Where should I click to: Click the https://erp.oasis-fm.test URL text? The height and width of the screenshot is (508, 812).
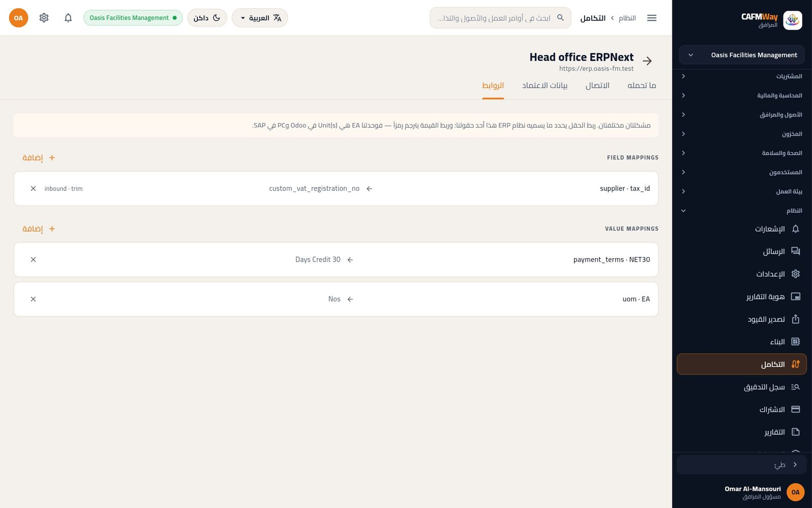tap(596, 69)
